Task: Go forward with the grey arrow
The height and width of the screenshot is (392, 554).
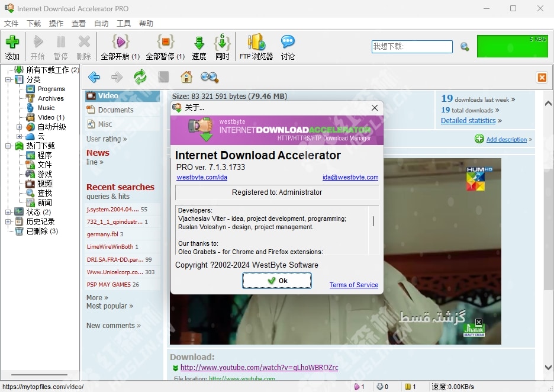Action: tap(117, 77)
